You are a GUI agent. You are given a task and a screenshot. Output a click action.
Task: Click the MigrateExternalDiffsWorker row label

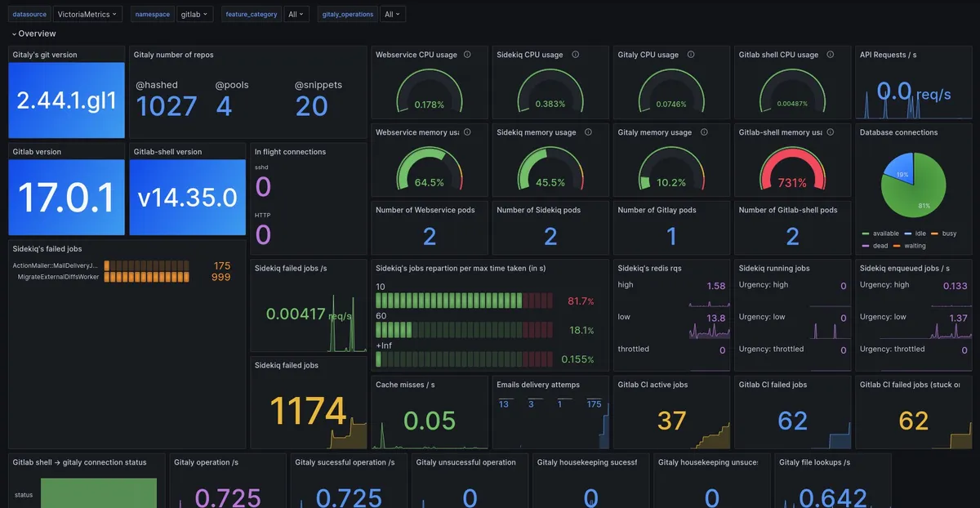[x=58, y=277]
